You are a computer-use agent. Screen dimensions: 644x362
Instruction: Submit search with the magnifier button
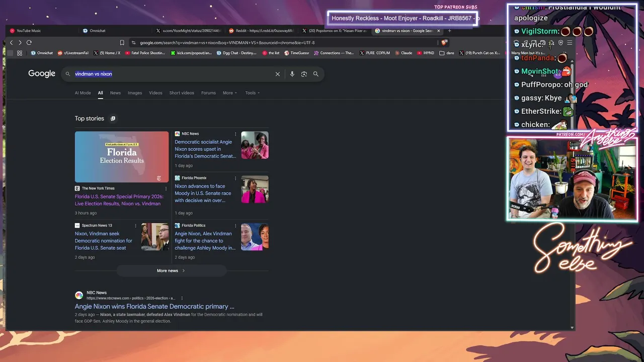coord(316,74)
